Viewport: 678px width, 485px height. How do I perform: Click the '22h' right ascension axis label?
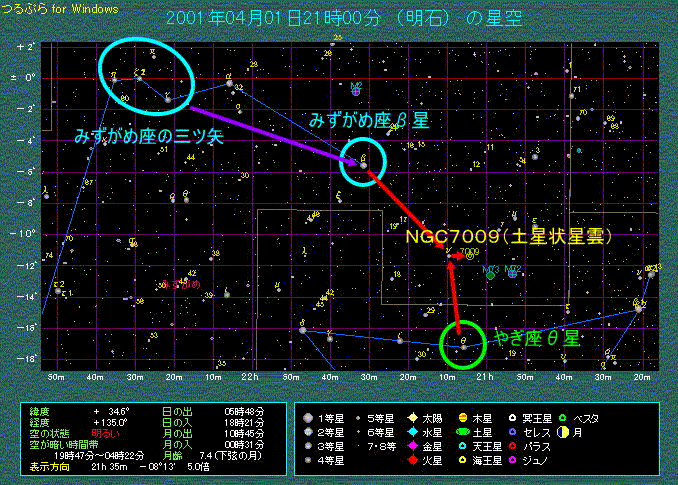click(x=249, y=377)
